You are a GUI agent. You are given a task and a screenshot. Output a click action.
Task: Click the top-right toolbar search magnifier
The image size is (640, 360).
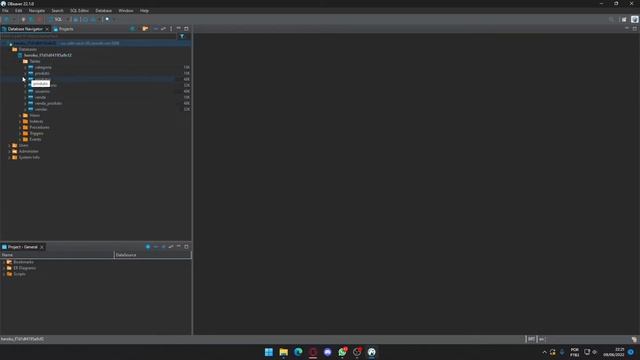click(x=611, y=19)
